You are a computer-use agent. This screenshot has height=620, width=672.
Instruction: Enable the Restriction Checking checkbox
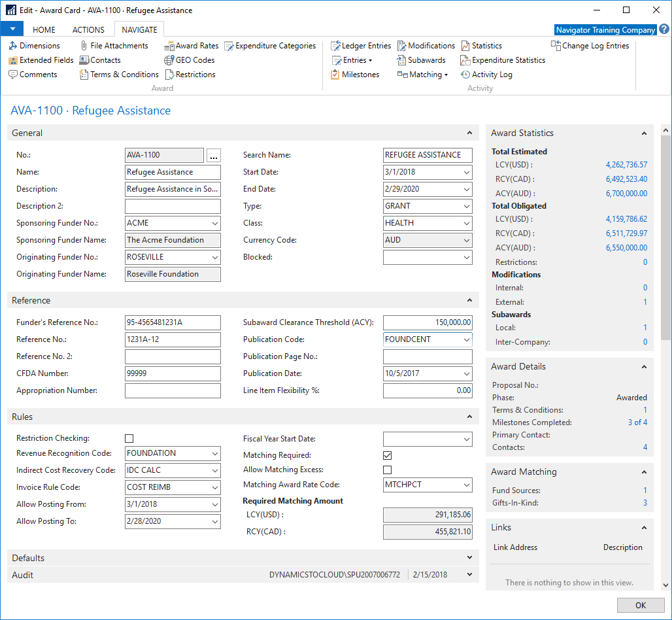(129, 438)
